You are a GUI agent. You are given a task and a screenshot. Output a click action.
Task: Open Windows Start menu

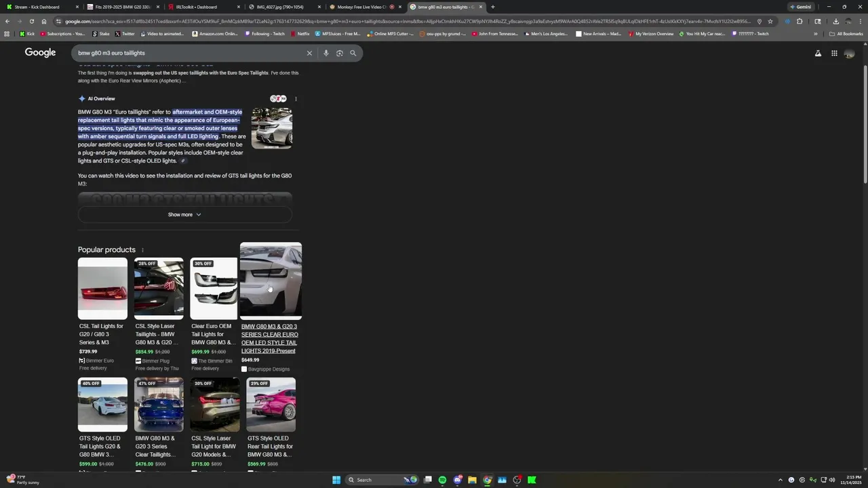click(x=336, y=480)
